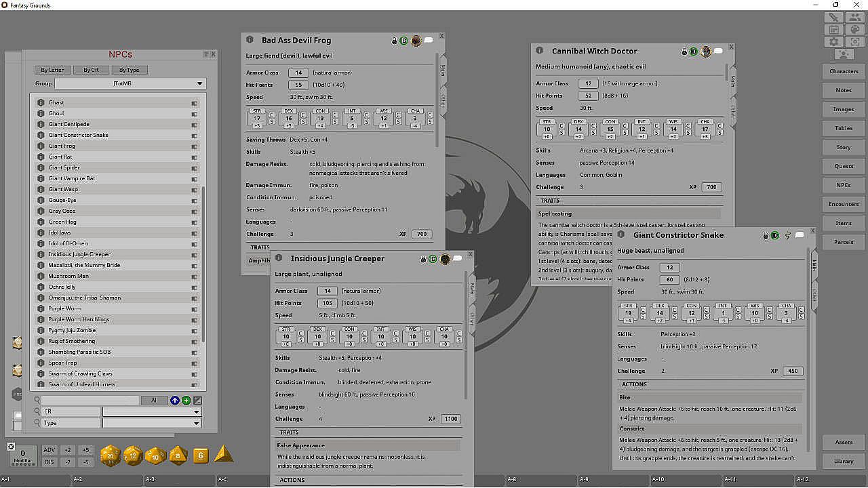Pick the d4 pyramid die
The image size is (868, 488).
pos(223,454)
